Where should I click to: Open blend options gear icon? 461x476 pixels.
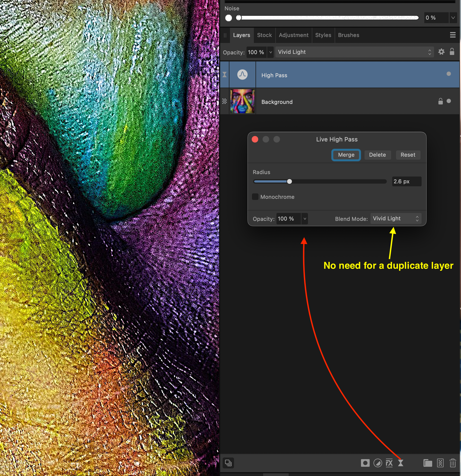point(441,52)
